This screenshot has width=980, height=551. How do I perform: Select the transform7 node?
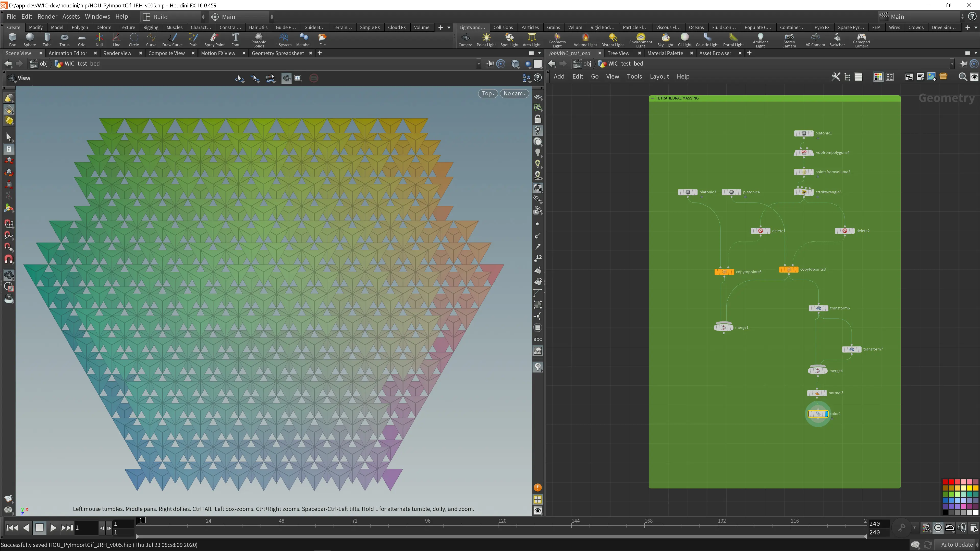pyautogui.click(x=851, y=349)
